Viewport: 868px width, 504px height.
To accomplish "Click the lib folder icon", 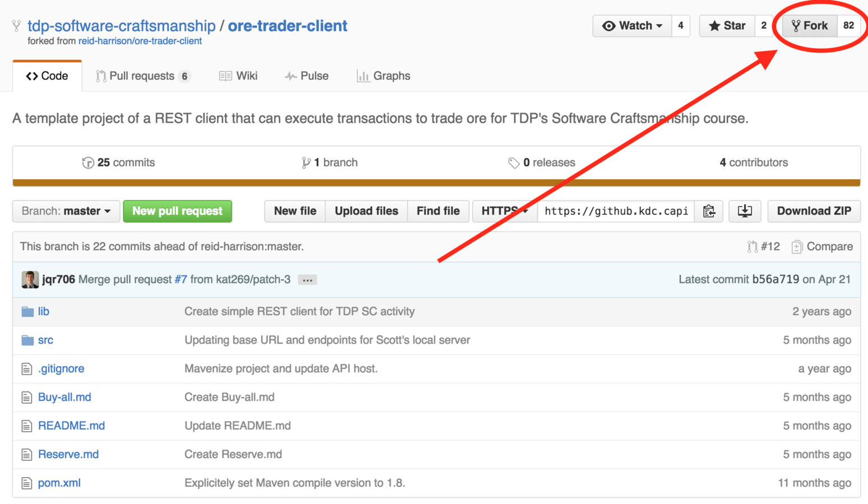I will (27, 311).
